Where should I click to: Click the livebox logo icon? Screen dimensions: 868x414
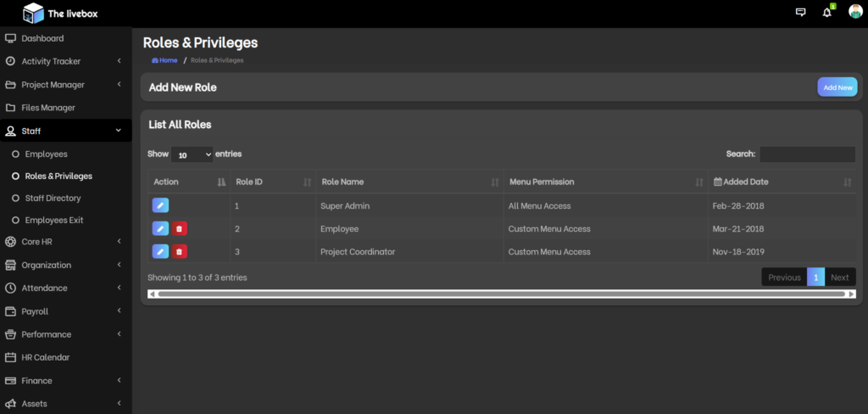pos(33,13)
